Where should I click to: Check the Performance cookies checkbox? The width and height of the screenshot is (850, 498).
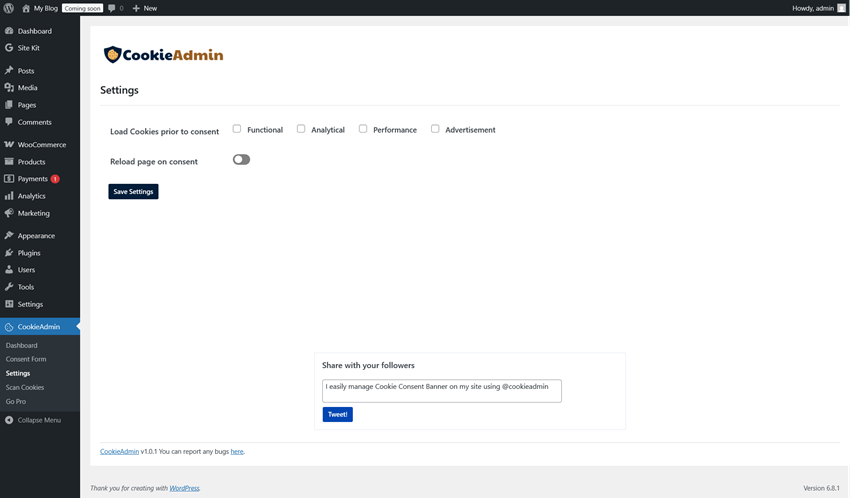pos(363,129)
